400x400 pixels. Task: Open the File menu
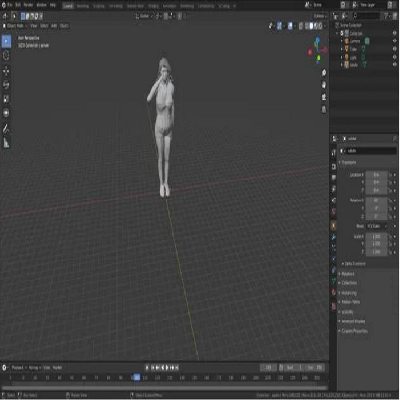click(x=10, y=5)
